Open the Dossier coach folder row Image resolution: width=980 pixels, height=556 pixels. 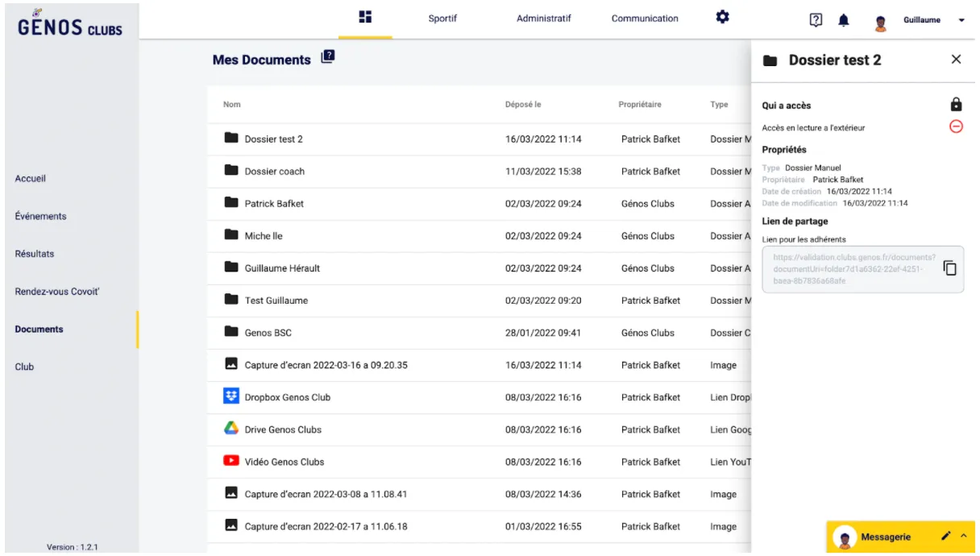click(275, 172)
